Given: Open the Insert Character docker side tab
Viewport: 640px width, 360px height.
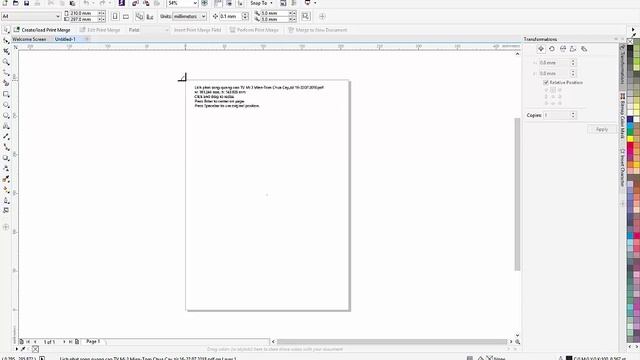Looking at the screenshot, I should tap(622, 167).
